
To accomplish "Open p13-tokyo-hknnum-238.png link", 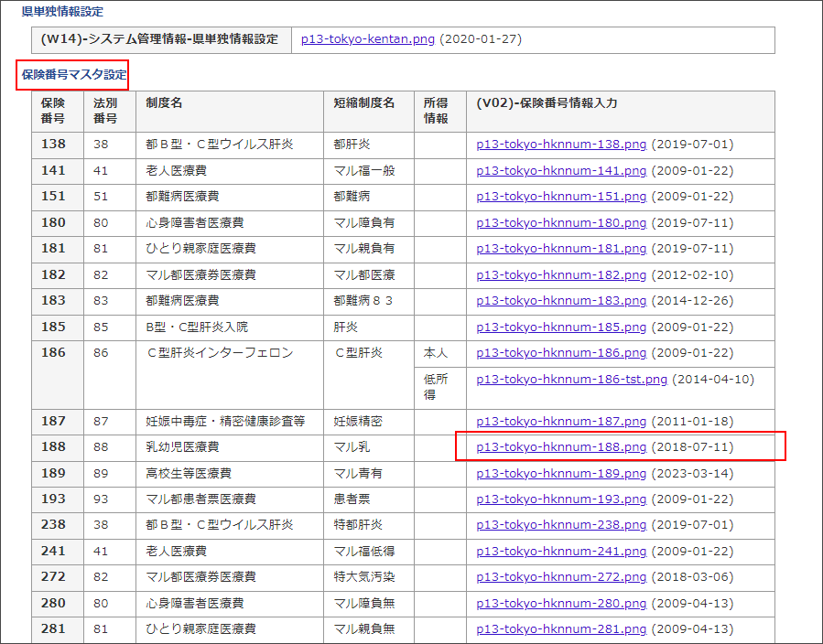I will [561, 525].
